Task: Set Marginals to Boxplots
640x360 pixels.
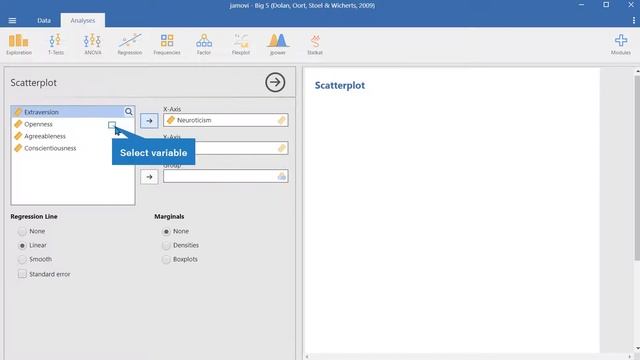Action: pos(166,260)
